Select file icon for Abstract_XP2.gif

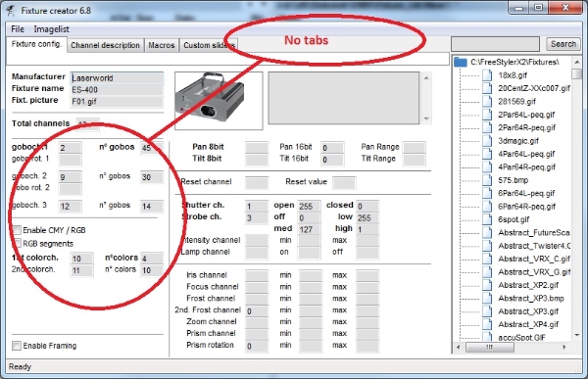487,285
